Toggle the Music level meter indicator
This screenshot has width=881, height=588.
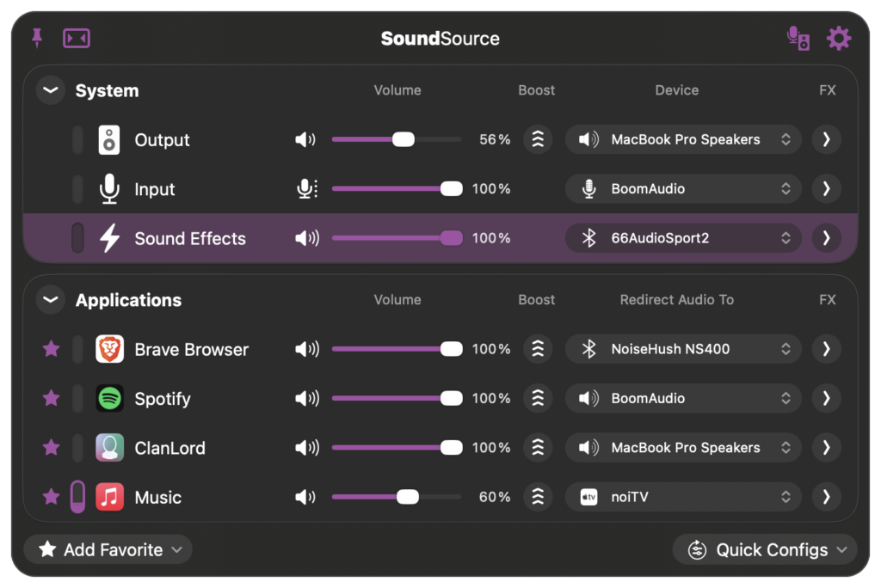point(77,497)
